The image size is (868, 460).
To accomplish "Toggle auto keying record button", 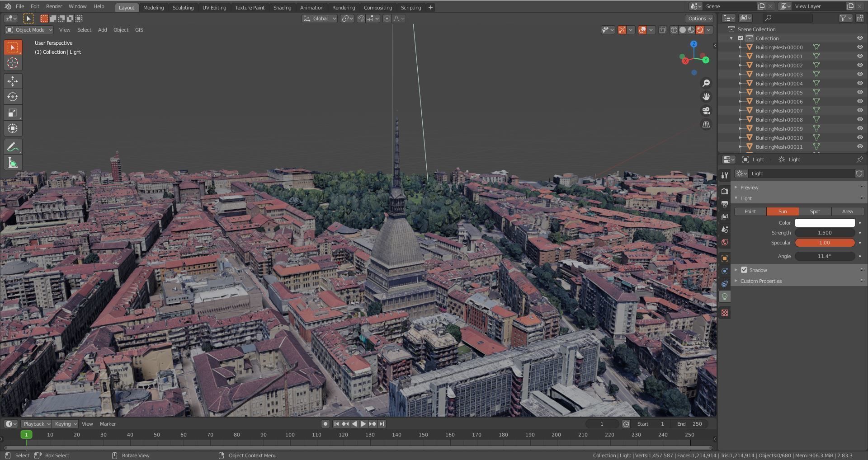I will point(325,424).
